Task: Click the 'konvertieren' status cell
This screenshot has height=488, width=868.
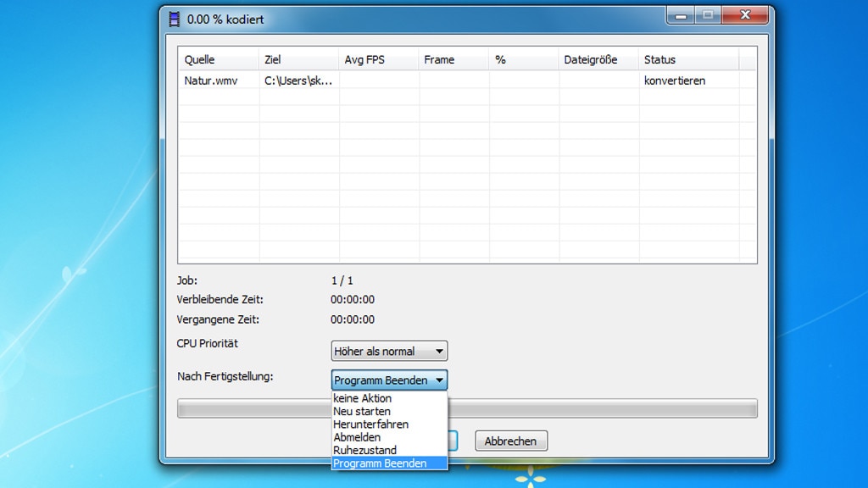Action: (x=674, y=80)
